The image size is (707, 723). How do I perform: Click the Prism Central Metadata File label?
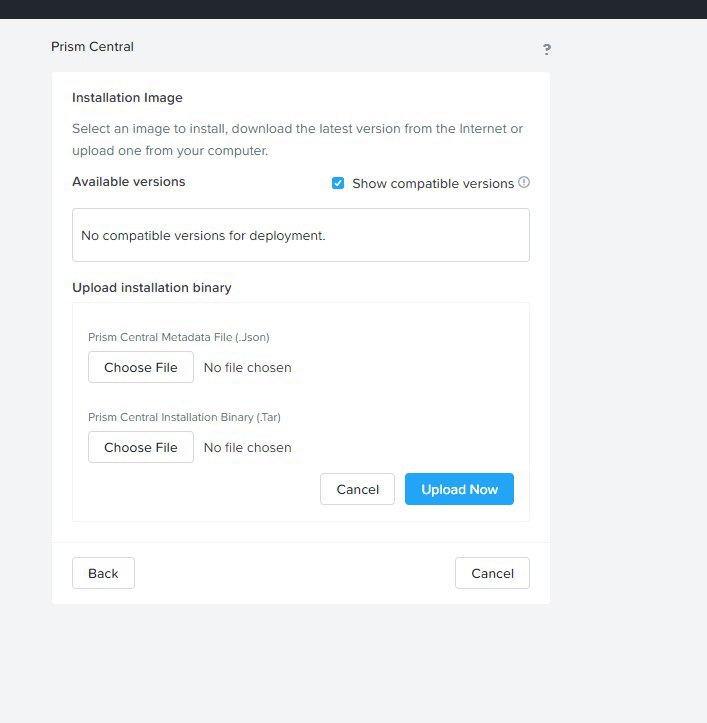coord(178,337)
